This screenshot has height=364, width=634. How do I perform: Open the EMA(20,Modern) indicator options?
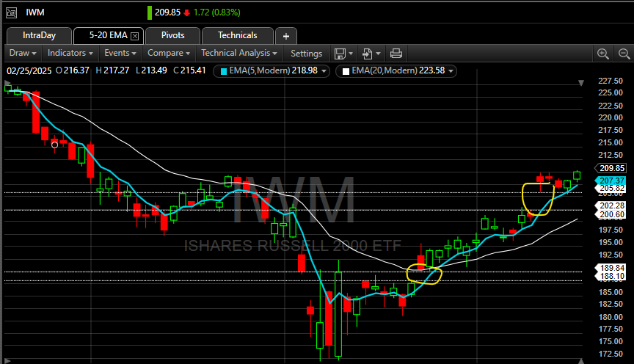click(451, 71)
